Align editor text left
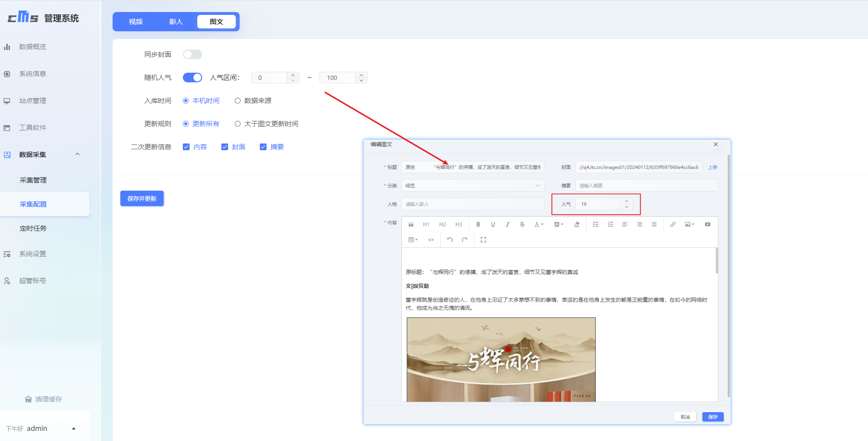The width and height of the screenshot is (868, 441). click(x=625, y=224)
